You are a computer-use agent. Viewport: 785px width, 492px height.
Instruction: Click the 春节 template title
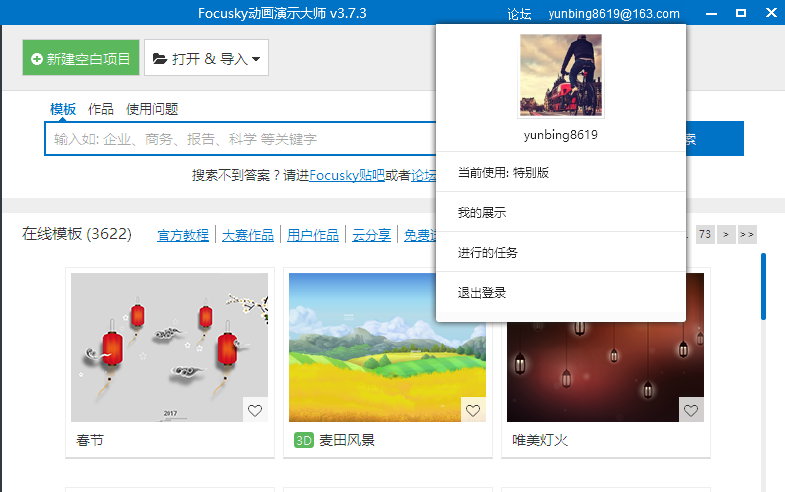tap(90, 440)
